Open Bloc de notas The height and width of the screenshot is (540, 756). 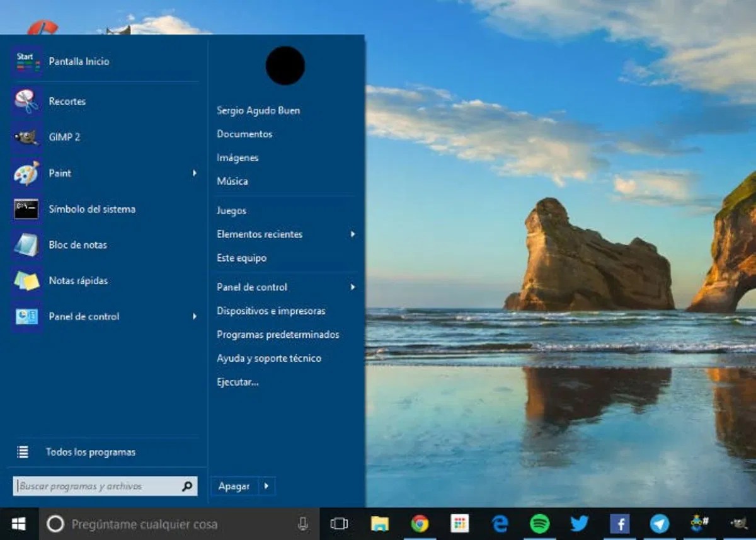coord(77,245)
